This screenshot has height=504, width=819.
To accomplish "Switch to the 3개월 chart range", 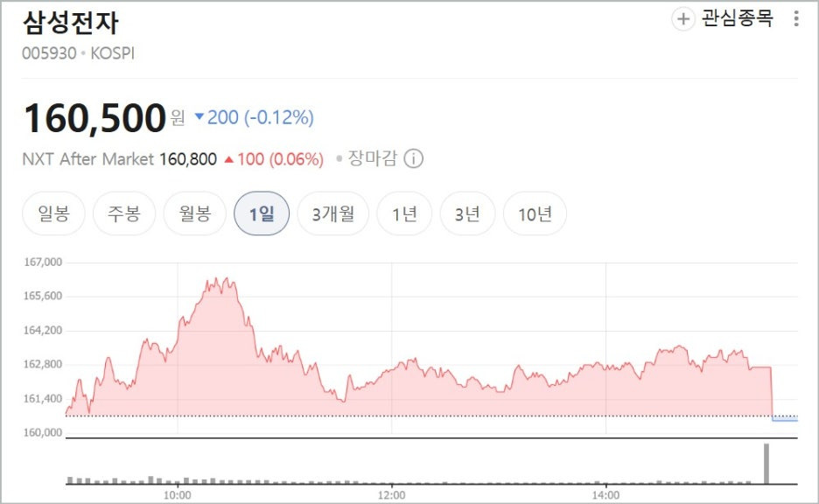I will point(332,213).
